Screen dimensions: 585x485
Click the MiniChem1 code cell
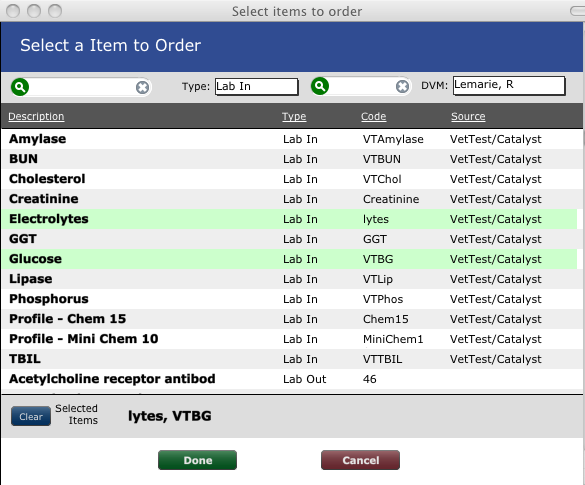point(393,339)
